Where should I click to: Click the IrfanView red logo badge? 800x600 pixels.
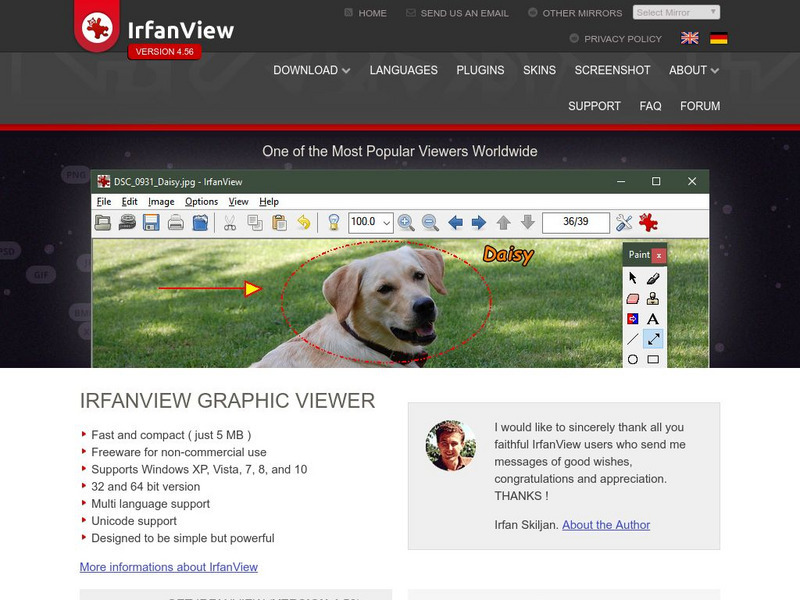point(97,26)
